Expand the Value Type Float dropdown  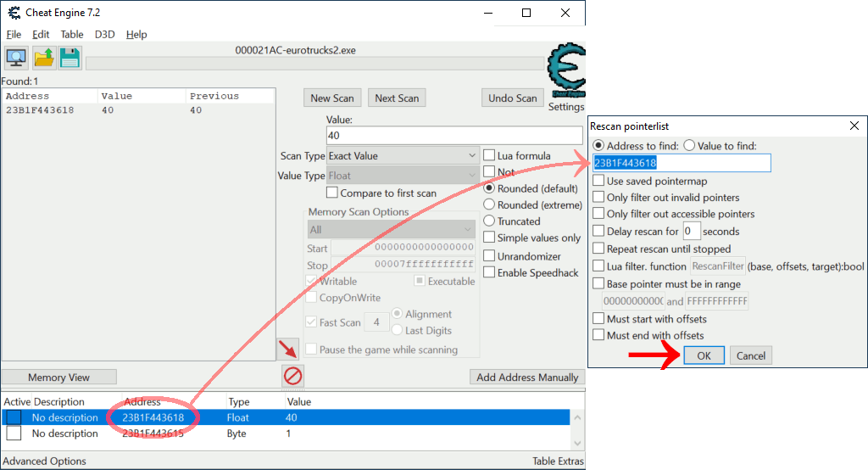tap(403, 176)
